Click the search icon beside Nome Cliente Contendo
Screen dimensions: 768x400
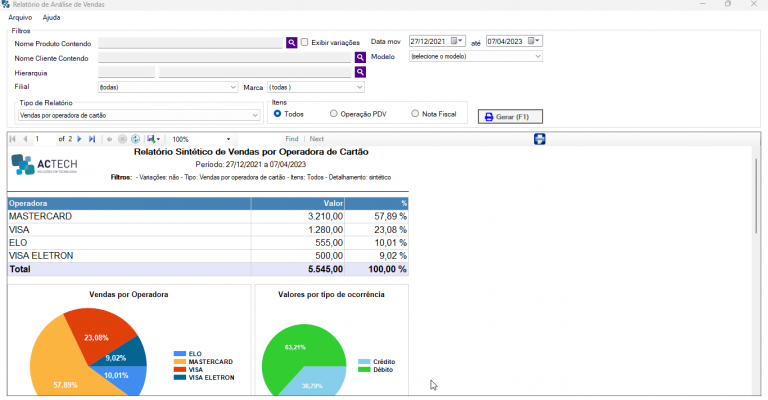tap(360, 57)
